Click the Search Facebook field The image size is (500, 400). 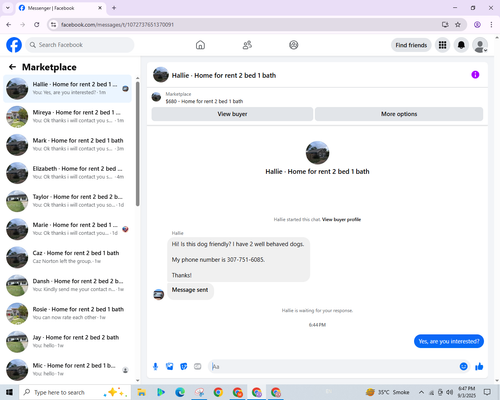click(x=80, y=45)
